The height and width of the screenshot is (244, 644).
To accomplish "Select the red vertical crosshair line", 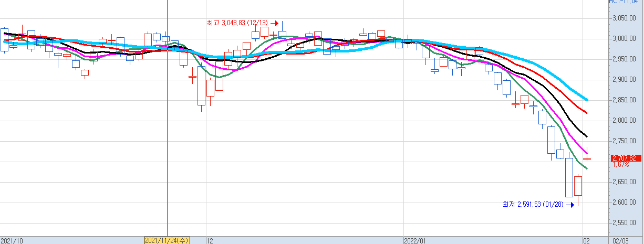I will [x=167, y=118].
